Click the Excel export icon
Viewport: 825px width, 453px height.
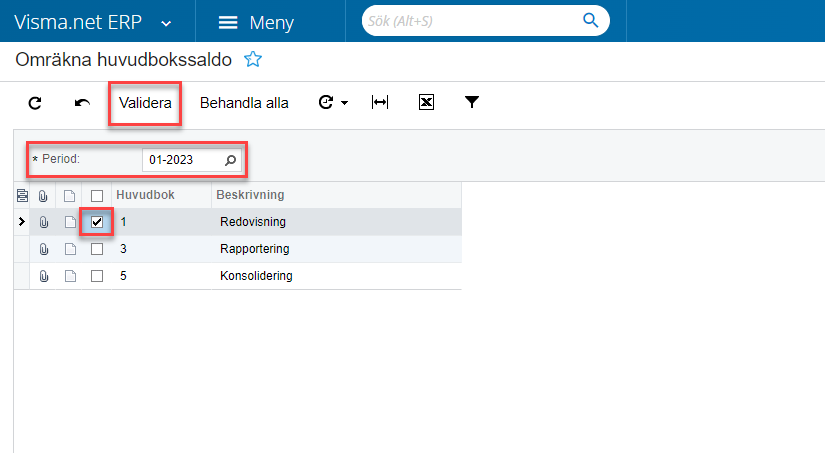point(426,103)
